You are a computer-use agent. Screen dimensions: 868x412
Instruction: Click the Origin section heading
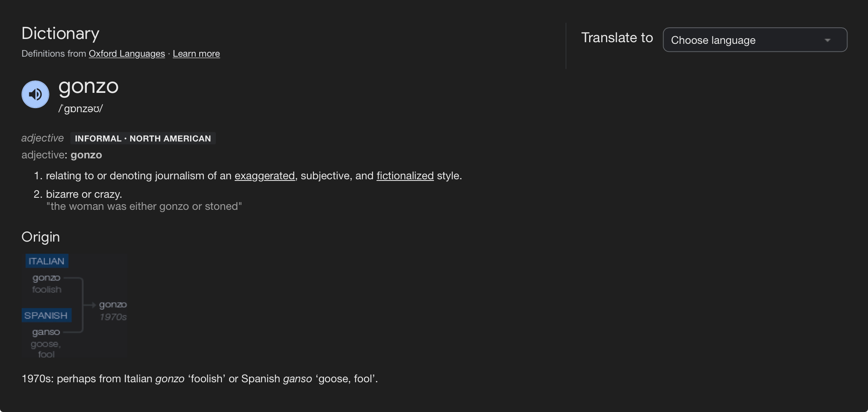41,237
